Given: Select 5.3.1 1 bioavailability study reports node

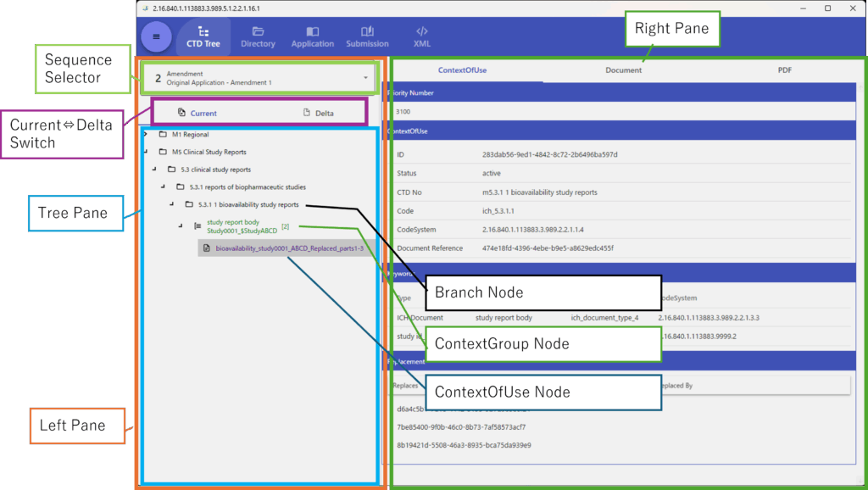Looking at the screenshot, I should [248, 204].
